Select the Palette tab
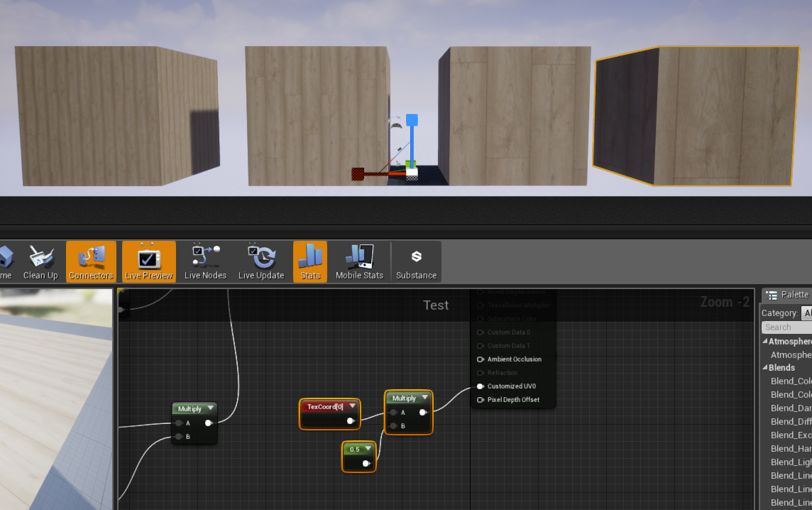The image size is (812, 510). click(788, 295)
